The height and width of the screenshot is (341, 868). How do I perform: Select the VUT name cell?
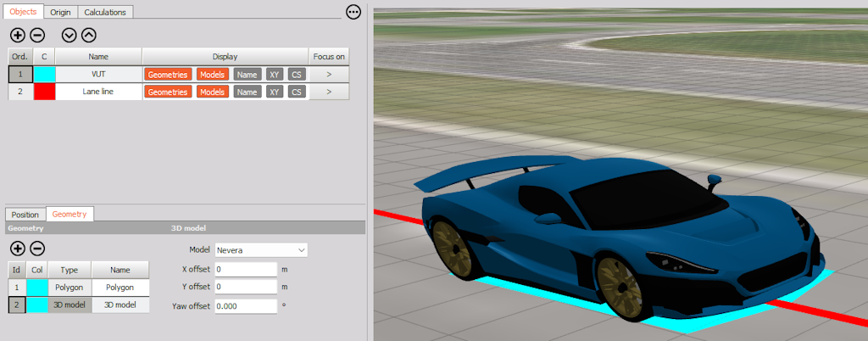point(99,75)
